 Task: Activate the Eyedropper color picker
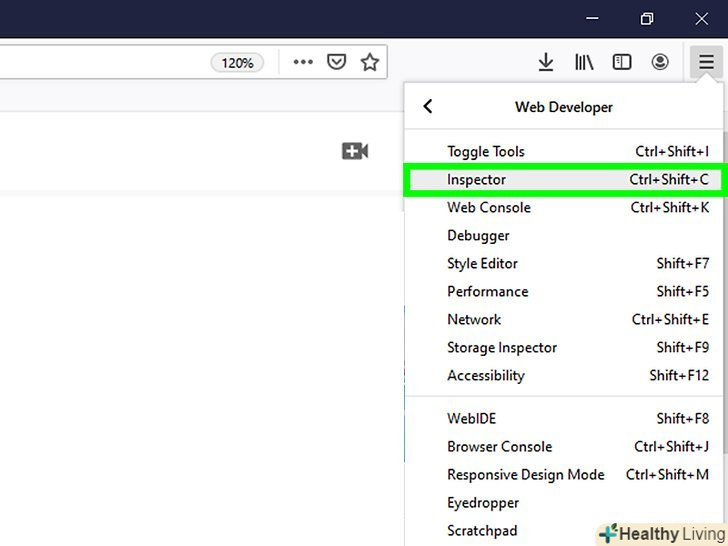tap(483, 503)
